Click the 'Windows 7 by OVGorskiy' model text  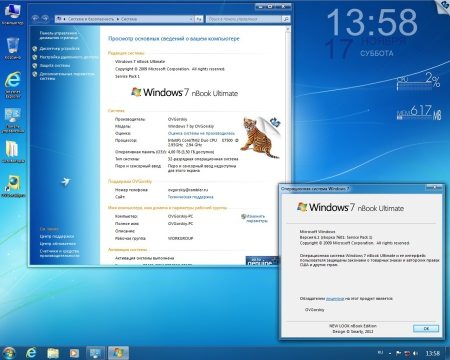(191, 126)
